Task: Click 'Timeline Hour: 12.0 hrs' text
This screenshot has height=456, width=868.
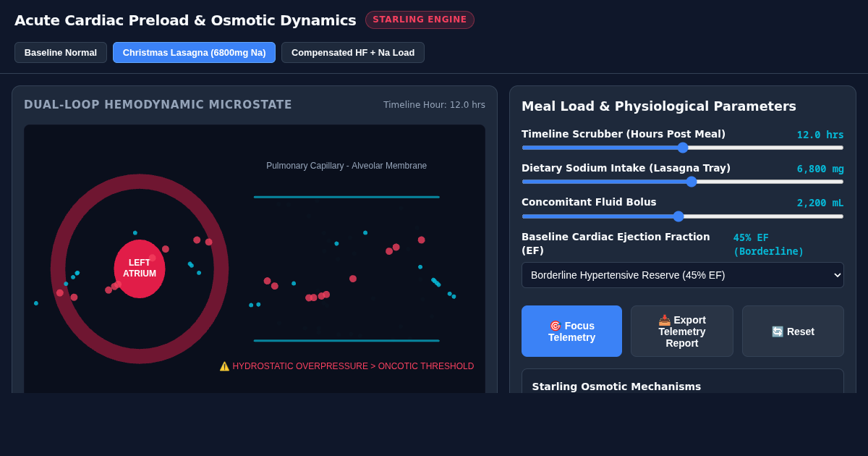Action: click(x=434, y=105)
